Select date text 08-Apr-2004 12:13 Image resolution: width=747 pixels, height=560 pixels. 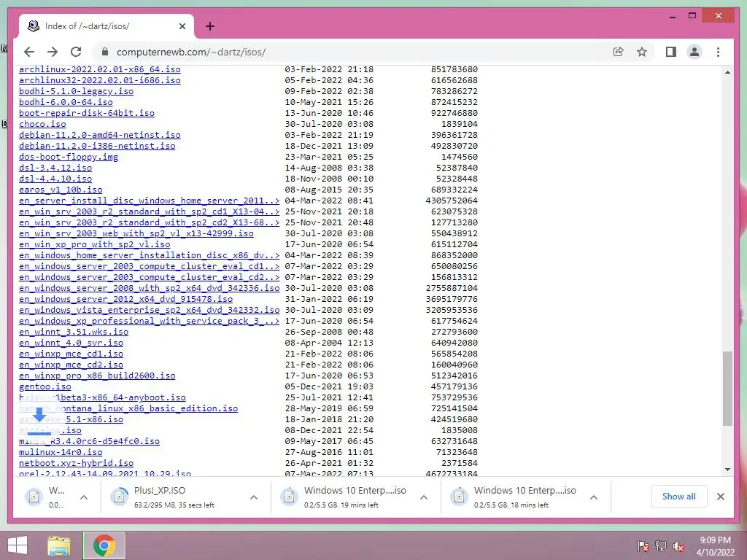coord(329,343)
